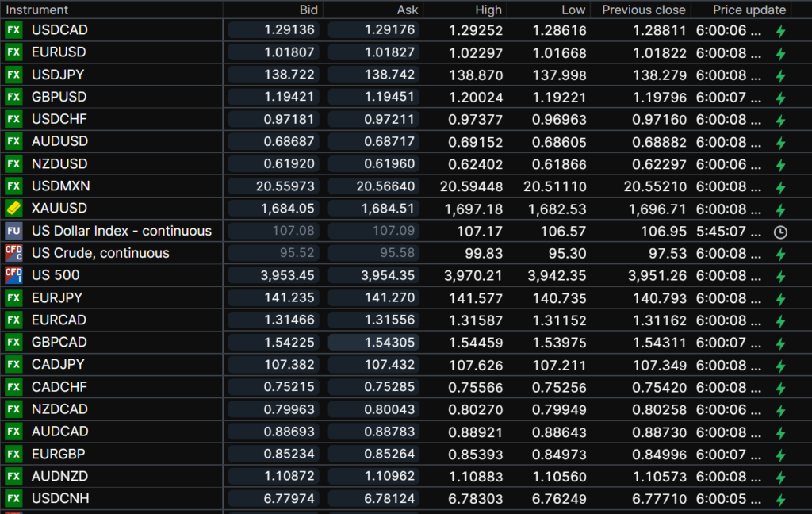812x514 pixels.
Task: Click the green lightning icon in USDCNH row
Action: 780,499
